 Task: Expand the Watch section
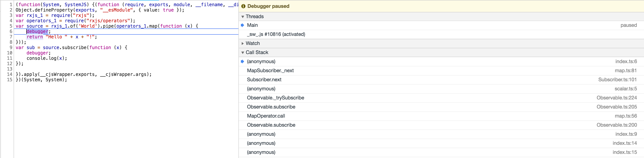tap(243, 44)
